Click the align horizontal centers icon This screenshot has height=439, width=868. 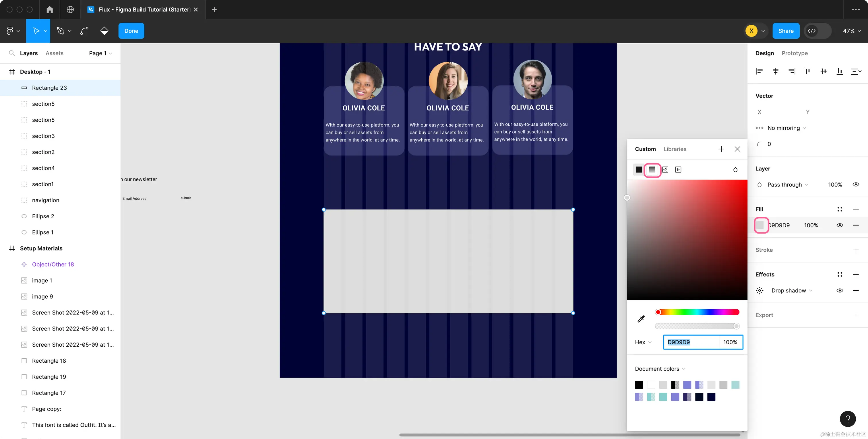pos(775,71)
